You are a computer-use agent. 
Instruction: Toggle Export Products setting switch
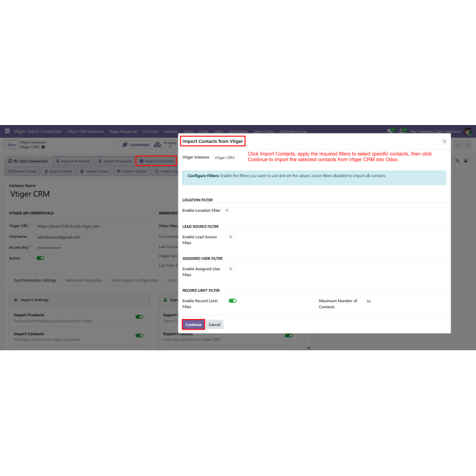[x=288, y=335]
